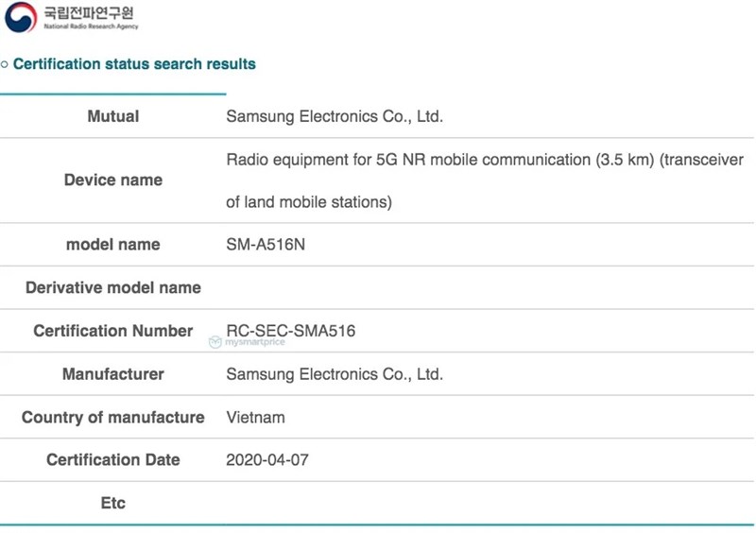Select the model name row label

(113, 245)
